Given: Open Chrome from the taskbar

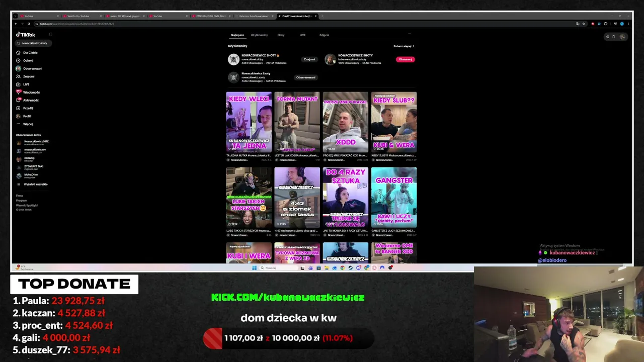Looking at the screenshot, I should [343, 268].
